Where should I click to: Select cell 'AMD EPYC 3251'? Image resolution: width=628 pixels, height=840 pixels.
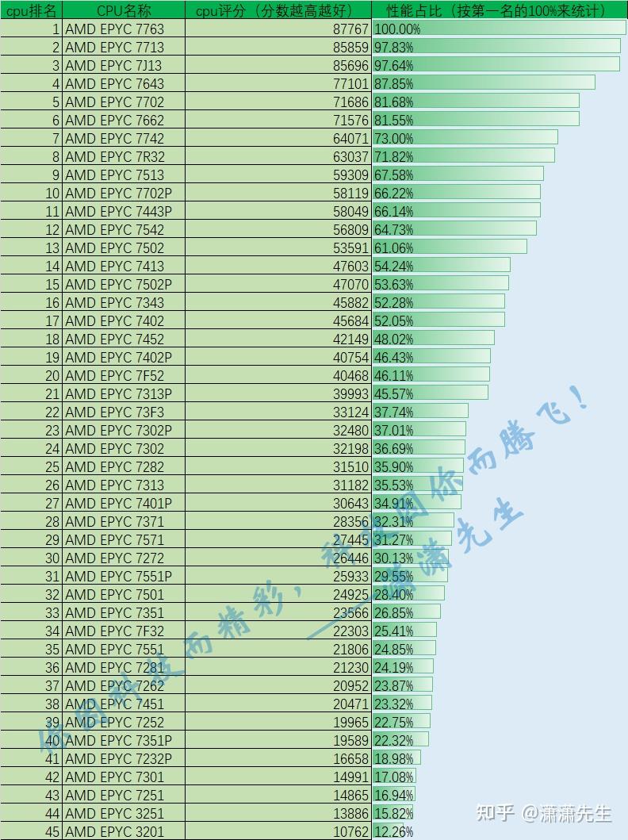124,813
